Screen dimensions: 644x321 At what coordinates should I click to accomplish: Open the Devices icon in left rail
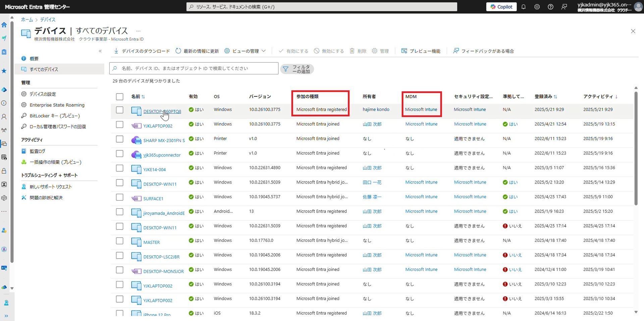tap(4, 144)
